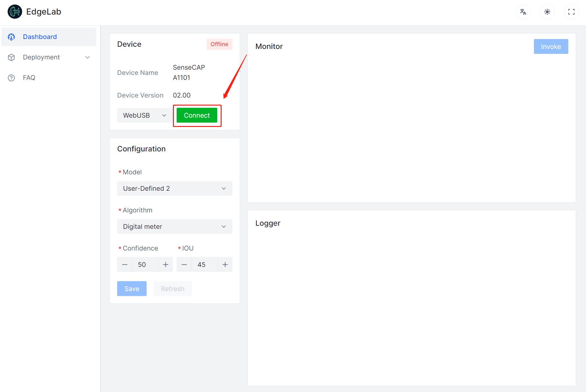Click the fullscreen icon in header

tap(571, 12)
